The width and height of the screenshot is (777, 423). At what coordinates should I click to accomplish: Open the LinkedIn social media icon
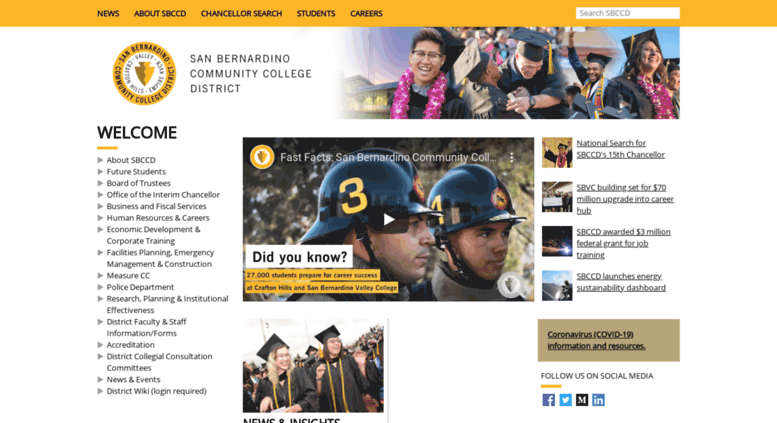coord(598,400)
